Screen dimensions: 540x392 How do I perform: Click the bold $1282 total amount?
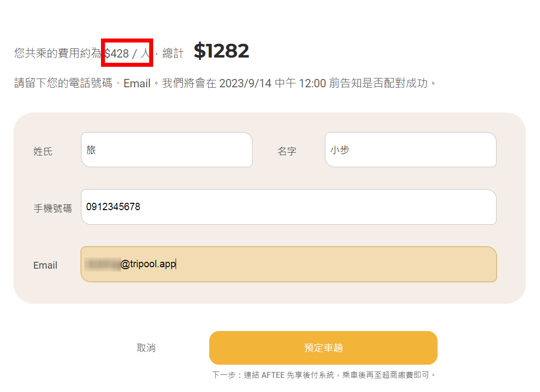point(221,51)
